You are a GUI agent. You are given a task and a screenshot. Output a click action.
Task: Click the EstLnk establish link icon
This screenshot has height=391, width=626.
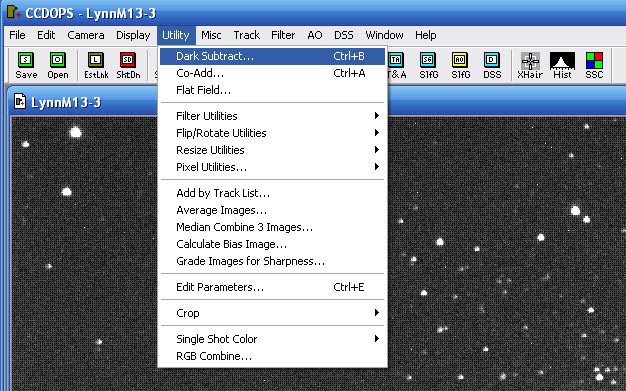(96, 65)
